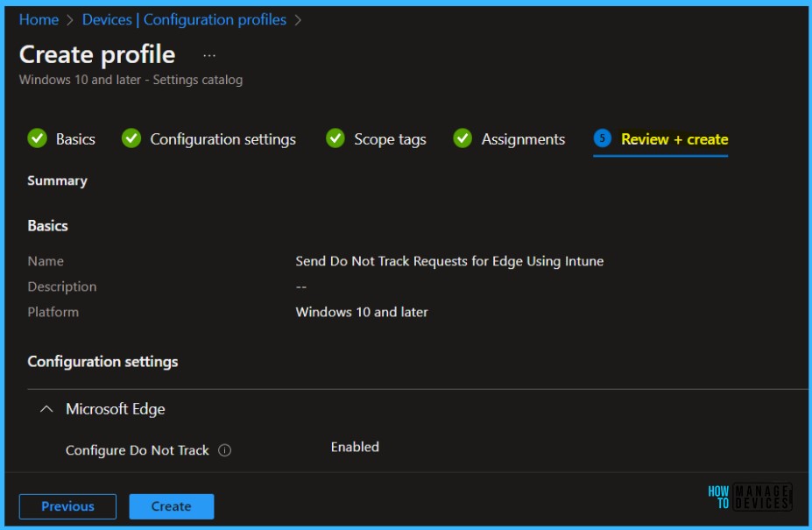This screenshot has width=812, height=530.
Task: Select the 'Enabled' value text
Action: pos(355,447)
